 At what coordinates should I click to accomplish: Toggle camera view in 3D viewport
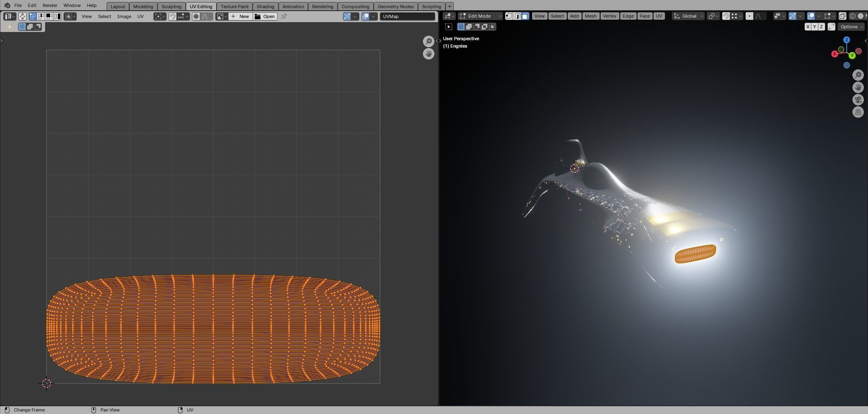click(x=858, y=100)
